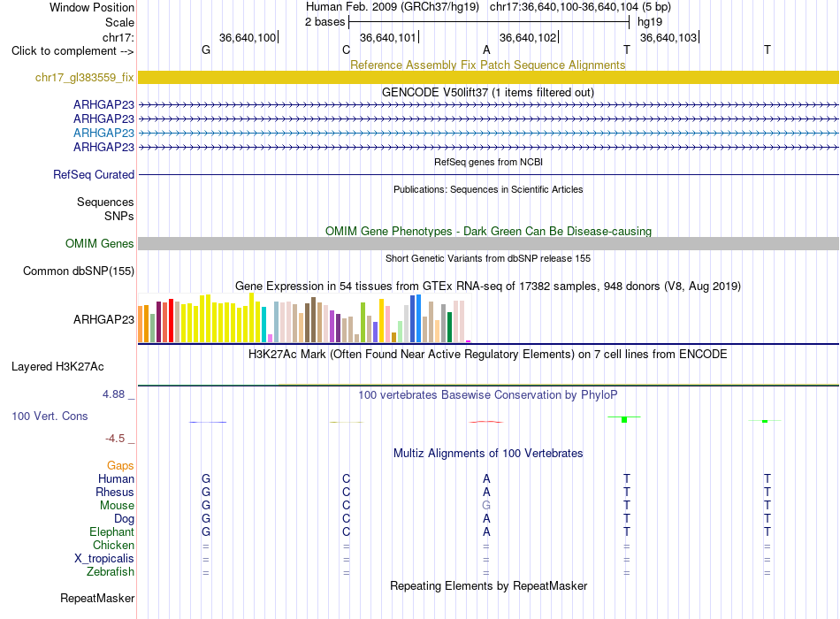This screenshot has width=840, height=619.
Task: Select the SNPs publications label
Action: 119,216
